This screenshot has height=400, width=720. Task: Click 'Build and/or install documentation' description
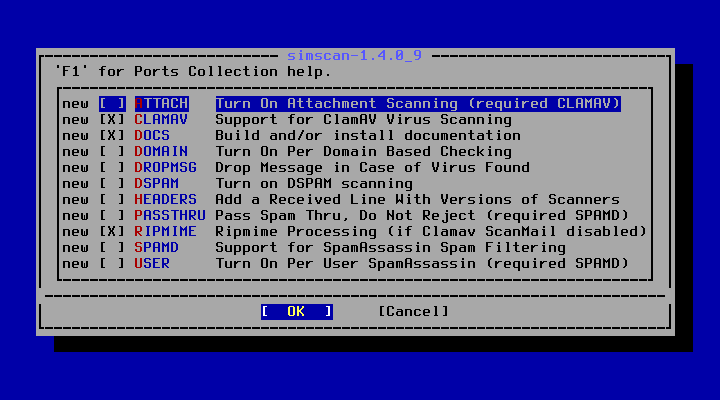[x=368, y=136]
